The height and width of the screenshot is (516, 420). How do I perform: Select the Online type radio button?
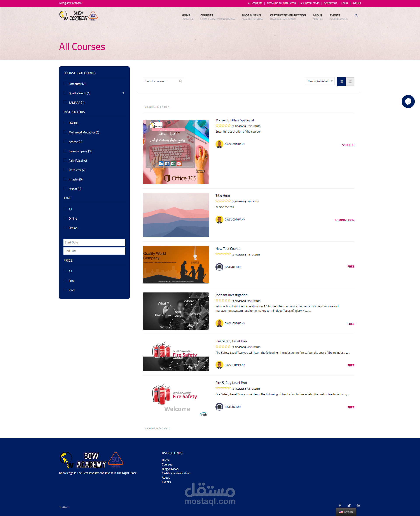click(x=65, y=218)
